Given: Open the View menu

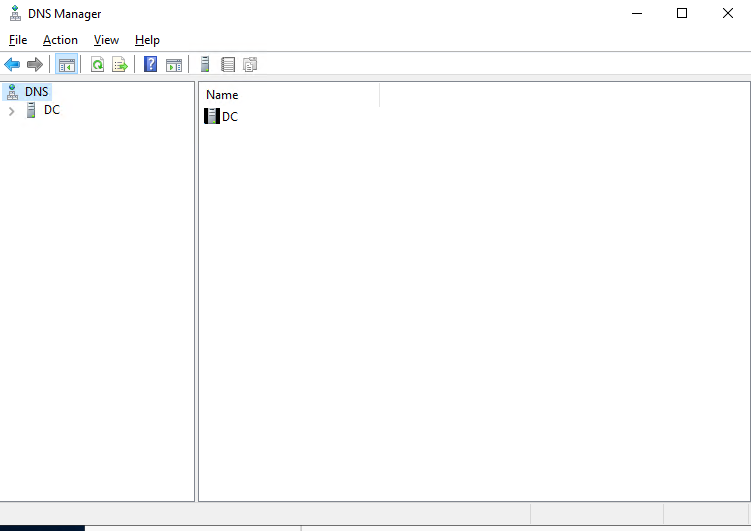Looking at the screenshot, I should [x=106, y=40].
